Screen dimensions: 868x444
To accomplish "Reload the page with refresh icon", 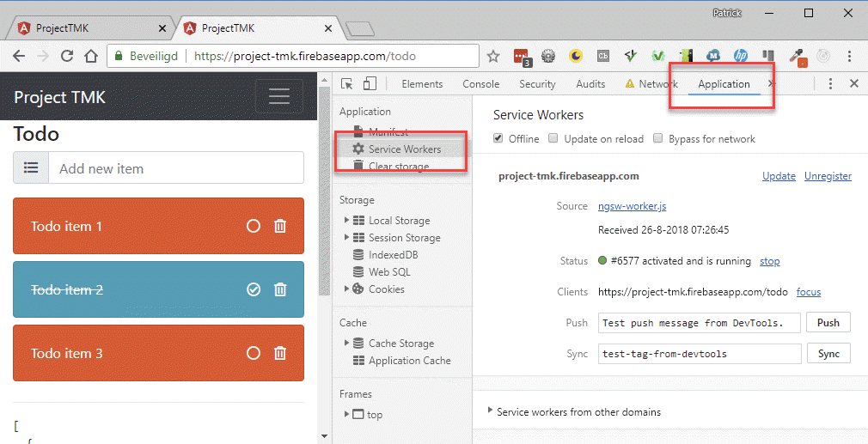I will tap(66, 57).
